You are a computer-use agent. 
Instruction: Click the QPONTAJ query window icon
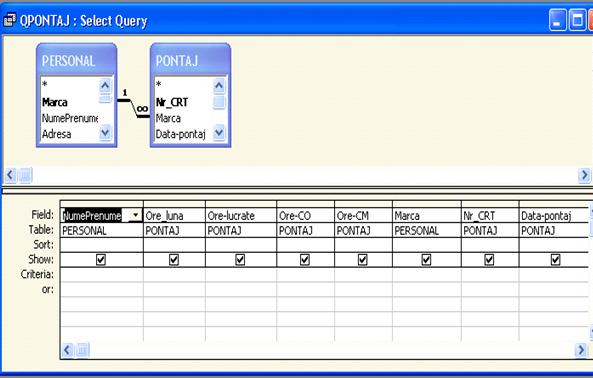coord(9,20)
